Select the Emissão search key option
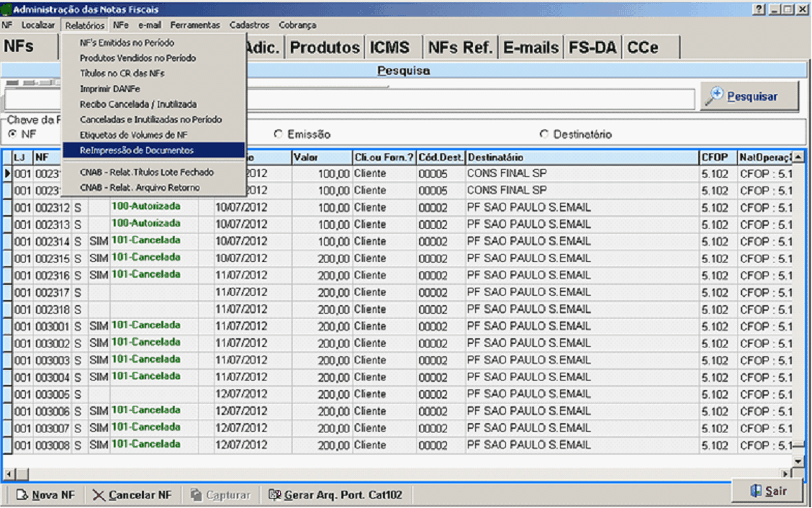 coord(279,135)
